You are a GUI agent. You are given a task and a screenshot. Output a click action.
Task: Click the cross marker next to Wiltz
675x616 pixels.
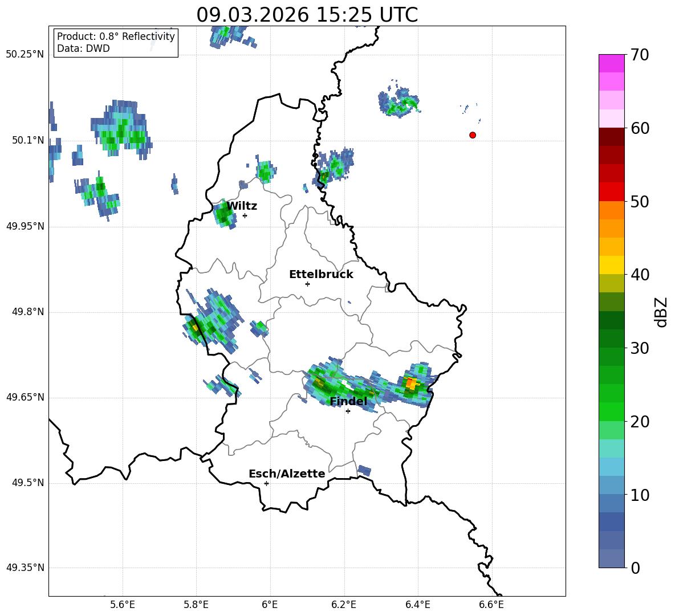coord(245,215)
